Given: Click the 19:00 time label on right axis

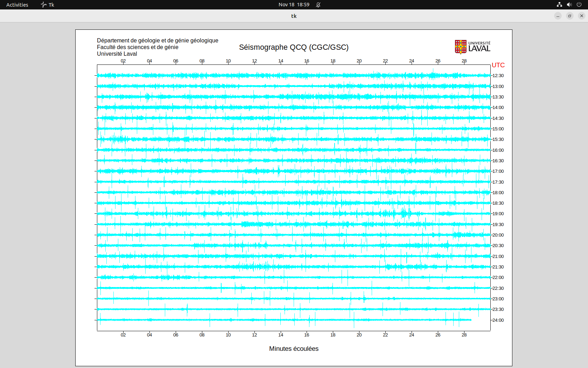Looking at the screenshot, I should (498, 214).
